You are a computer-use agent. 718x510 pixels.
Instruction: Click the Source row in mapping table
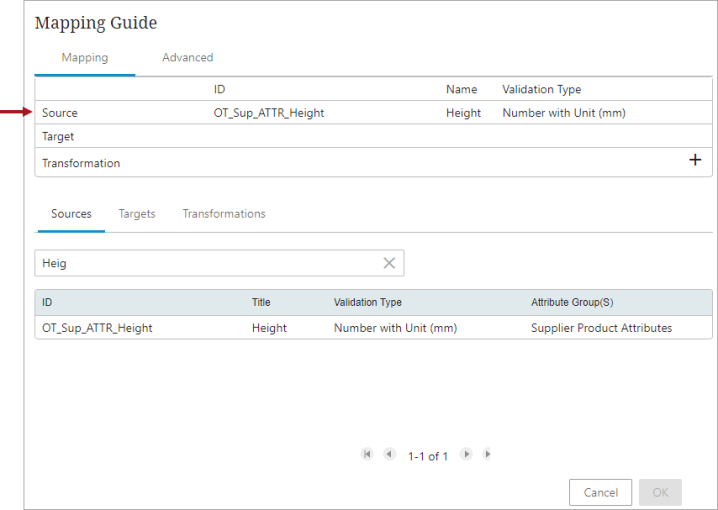(x=373, y=113)
